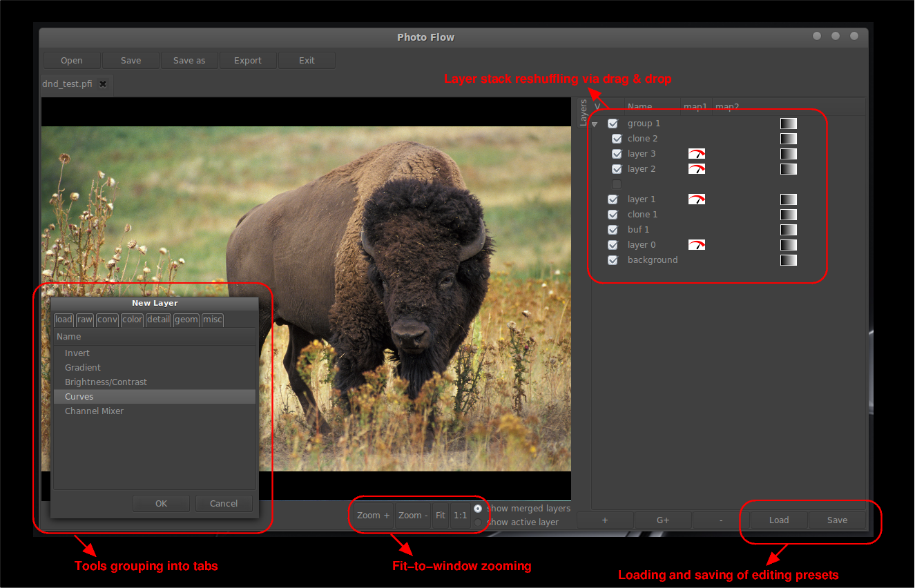Cancel the New Layer dialog
The image size is (915, 588).
(x=224, y=504)
